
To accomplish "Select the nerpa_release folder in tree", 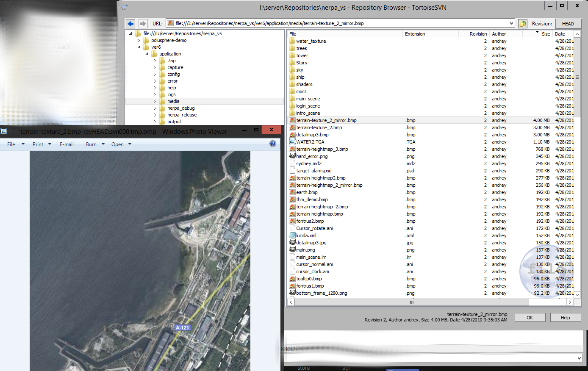I will pyautogui.click(x=182, y=115).
